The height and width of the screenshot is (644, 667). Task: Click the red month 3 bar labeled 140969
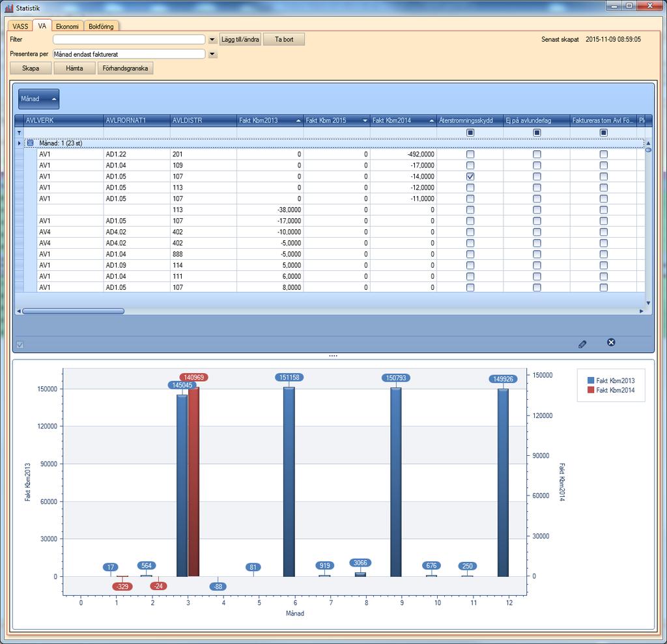tap(193, 481)
